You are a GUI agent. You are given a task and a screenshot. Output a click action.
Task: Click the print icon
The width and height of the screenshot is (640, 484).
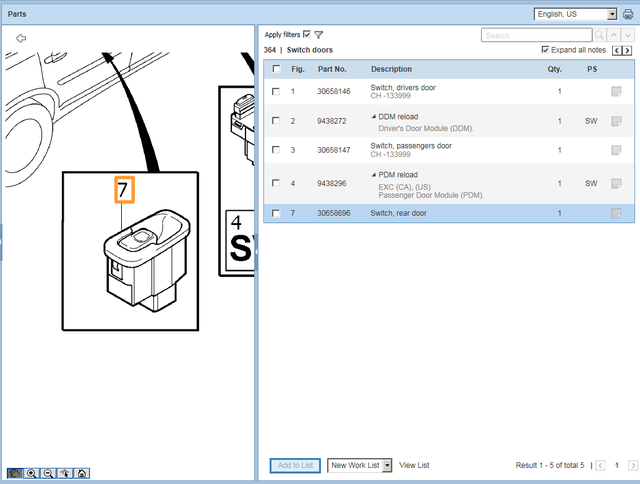[627, 14]
